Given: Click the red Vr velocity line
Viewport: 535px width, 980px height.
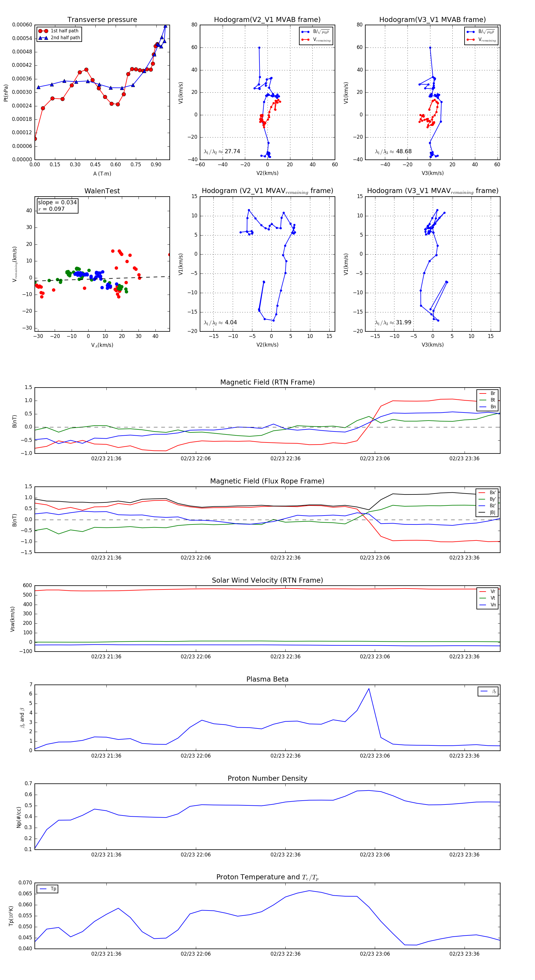Looking at the screenshot, I should pos(267,589).
